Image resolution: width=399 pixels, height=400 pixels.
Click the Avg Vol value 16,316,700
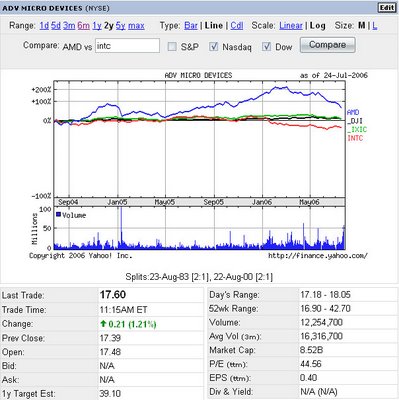click(x=321, y=336)
